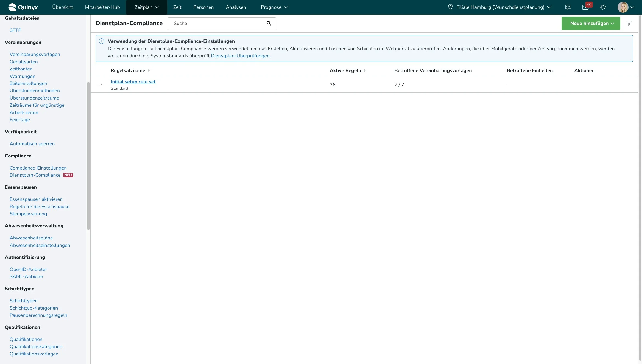Open the Initial setup rule set link
The width and height of the screenshot is (642, 364).
pos(133,82)
